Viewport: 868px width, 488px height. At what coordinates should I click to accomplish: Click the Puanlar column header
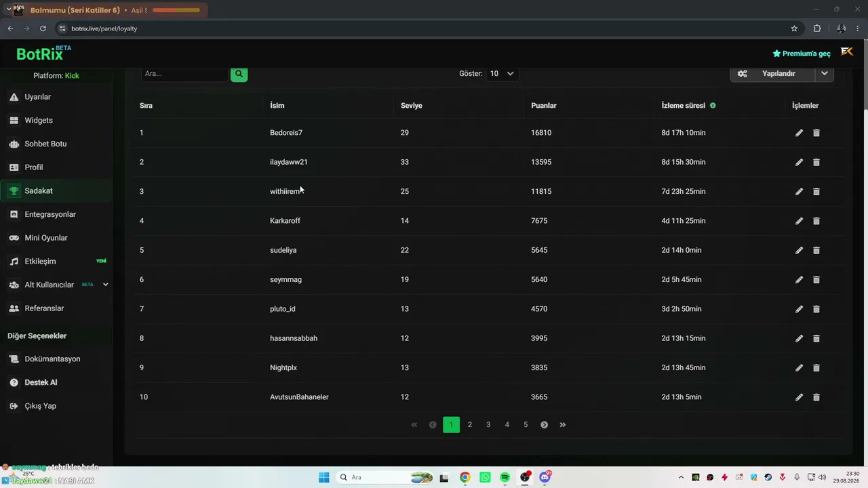point(544,106)
